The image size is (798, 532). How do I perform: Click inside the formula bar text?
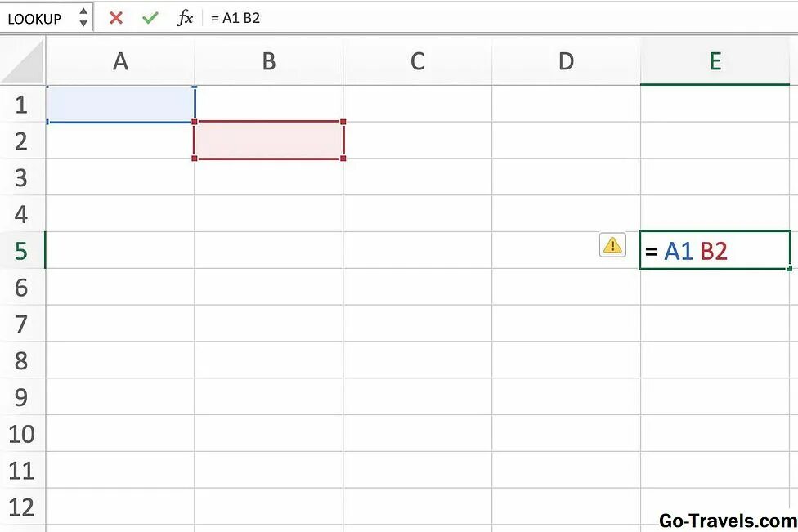491,17
